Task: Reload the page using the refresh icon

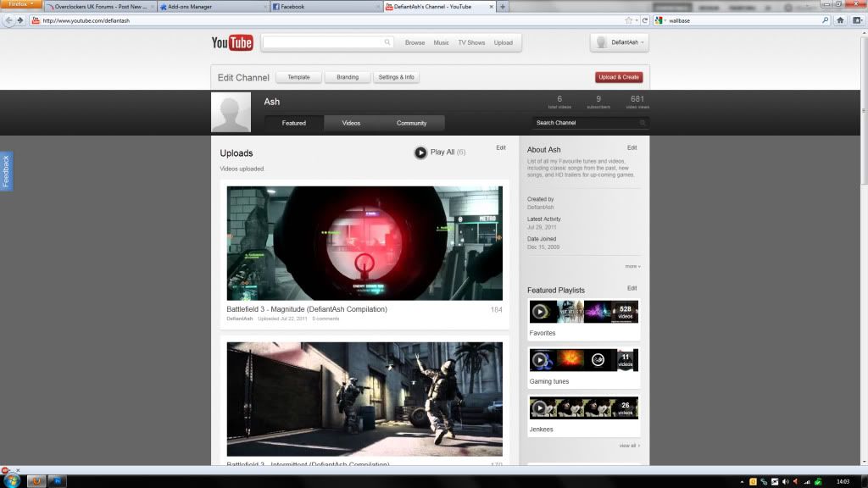Action: (x=645, y=19)
